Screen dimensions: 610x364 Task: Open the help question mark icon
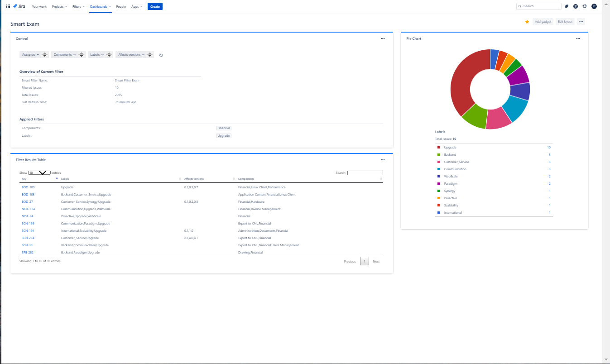tap(576, 6)
